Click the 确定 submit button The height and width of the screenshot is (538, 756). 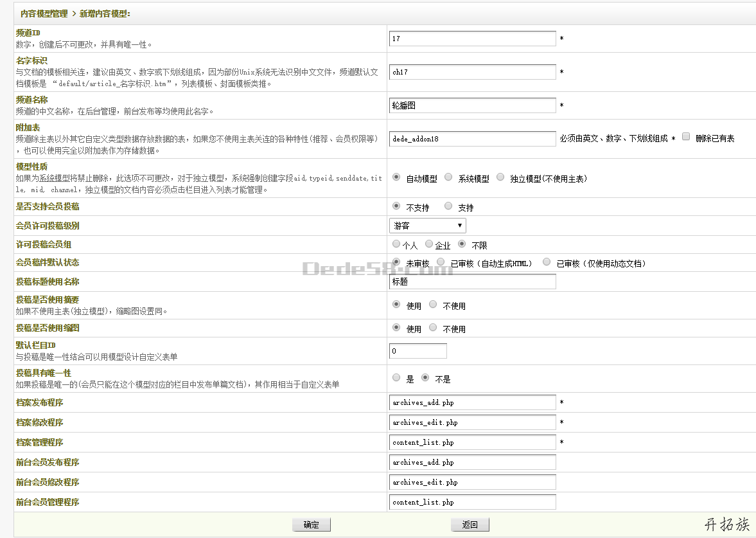[312, 525]
